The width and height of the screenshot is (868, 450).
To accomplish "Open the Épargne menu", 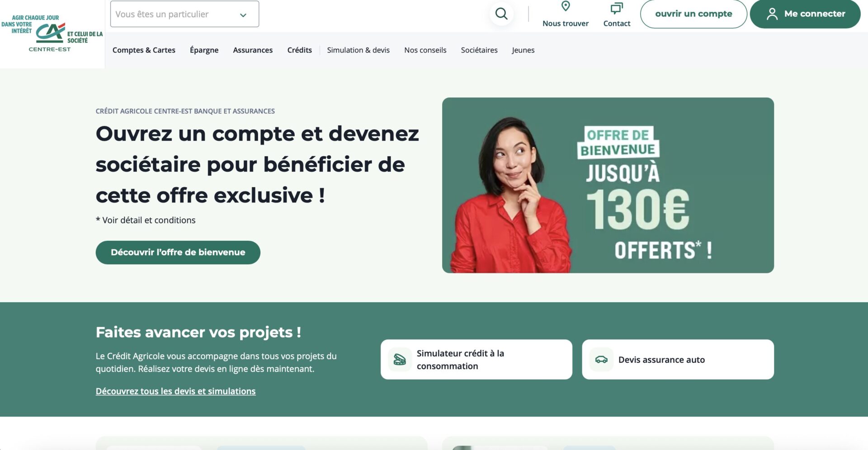I will tap(204, 50).
